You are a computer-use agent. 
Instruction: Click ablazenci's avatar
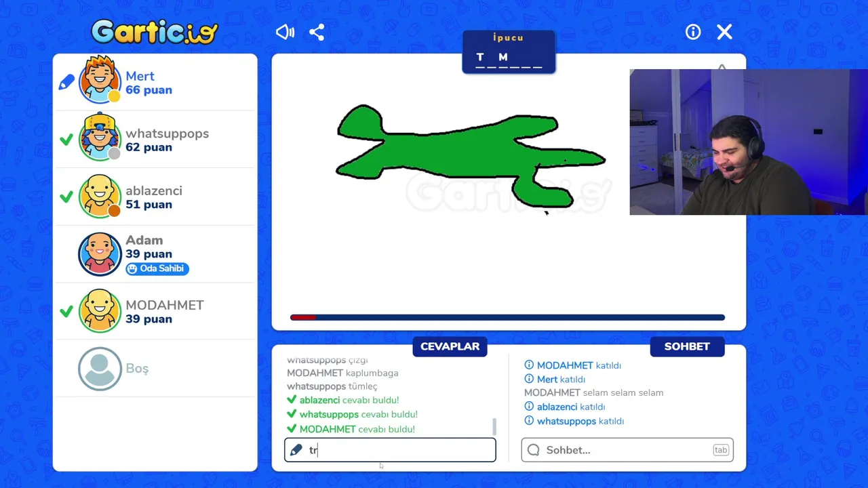point(100,197)
